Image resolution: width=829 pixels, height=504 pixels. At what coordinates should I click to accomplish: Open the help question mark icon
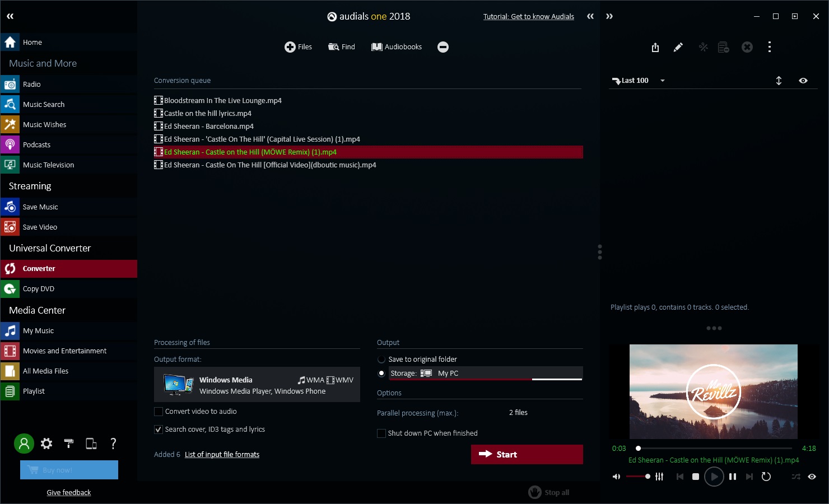pos(113,444)
